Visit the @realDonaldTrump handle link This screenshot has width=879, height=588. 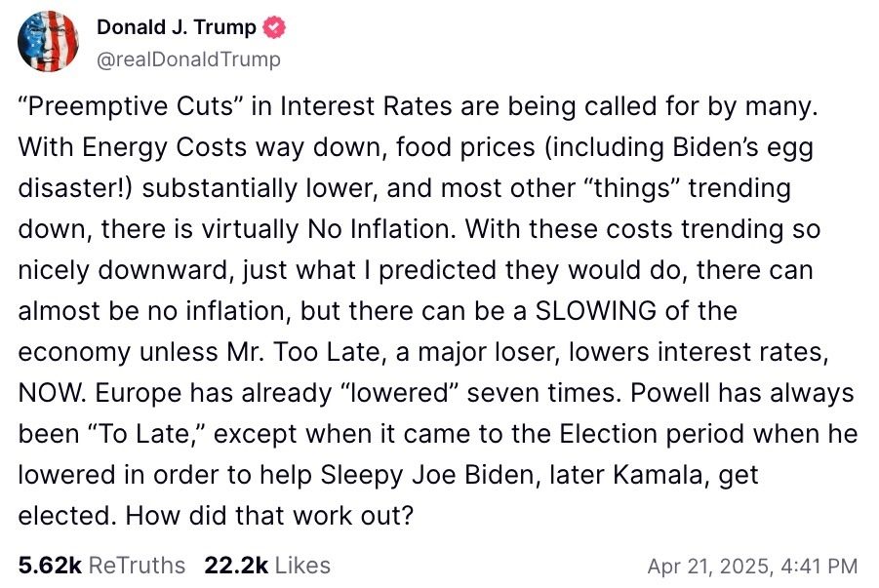(189, 59)
